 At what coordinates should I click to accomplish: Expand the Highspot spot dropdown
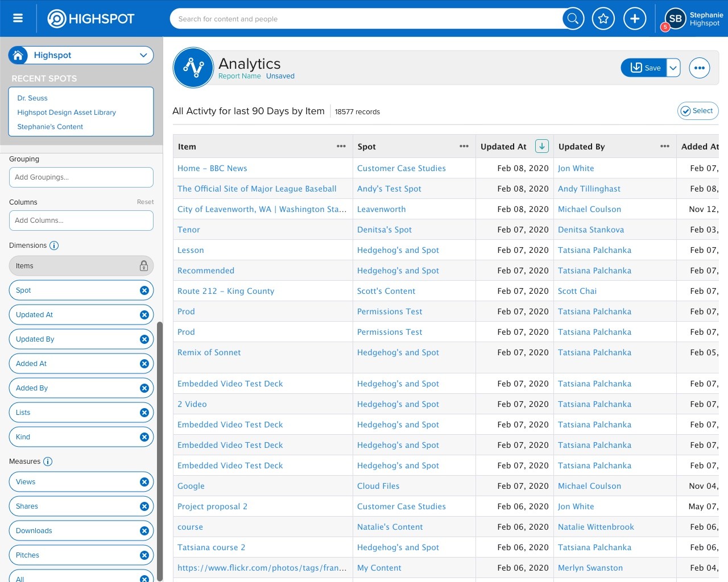pyautogui.click(x=143, y=55)
